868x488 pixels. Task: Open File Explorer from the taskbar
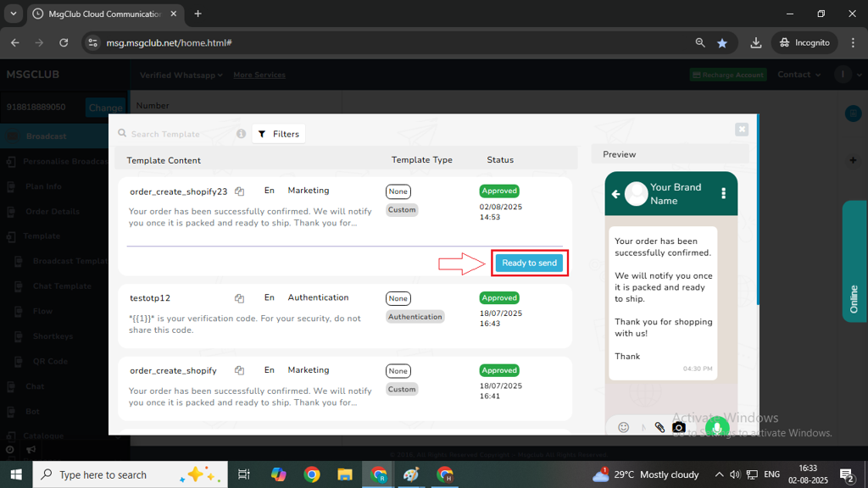(345, 474)
